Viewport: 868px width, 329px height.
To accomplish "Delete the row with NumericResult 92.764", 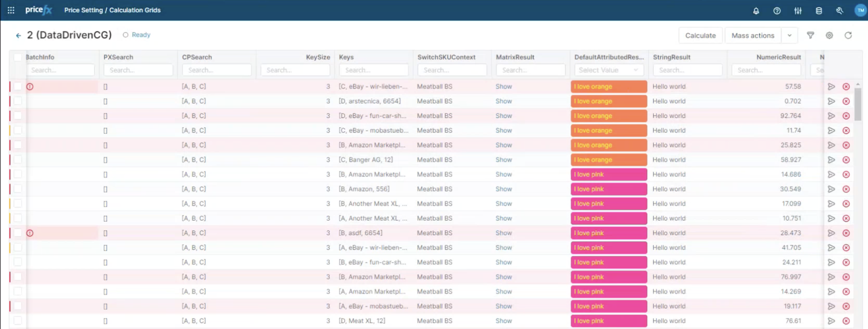I will (x=846, y=116).
